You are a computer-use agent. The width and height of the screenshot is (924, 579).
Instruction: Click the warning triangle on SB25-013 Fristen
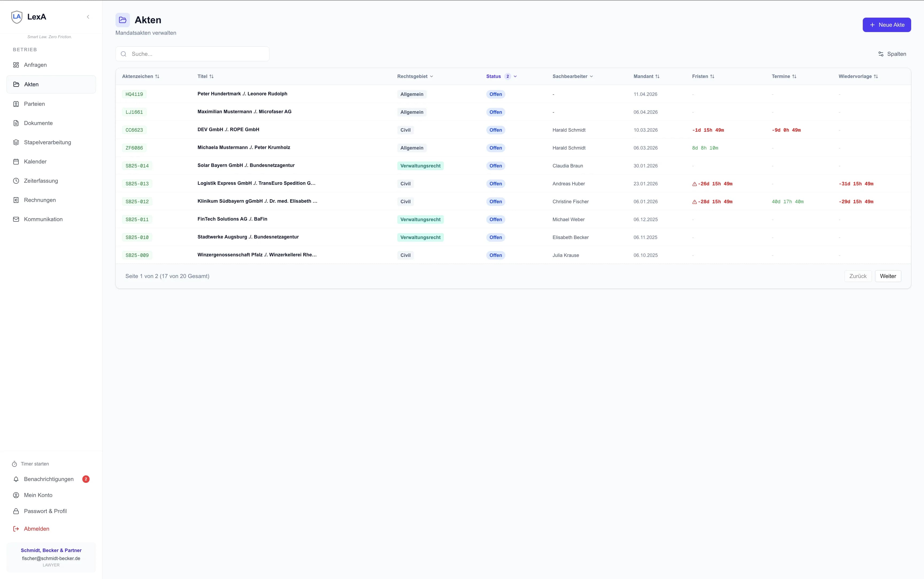[694, 184]
